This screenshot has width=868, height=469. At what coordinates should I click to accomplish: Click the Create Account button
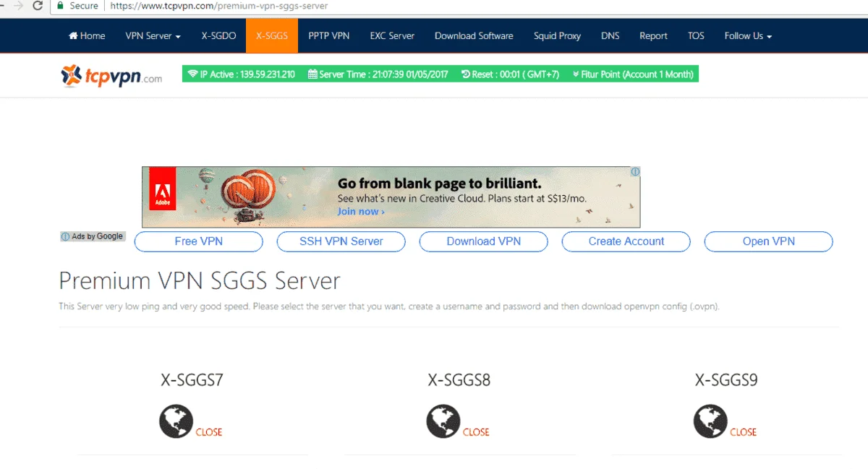626,241
